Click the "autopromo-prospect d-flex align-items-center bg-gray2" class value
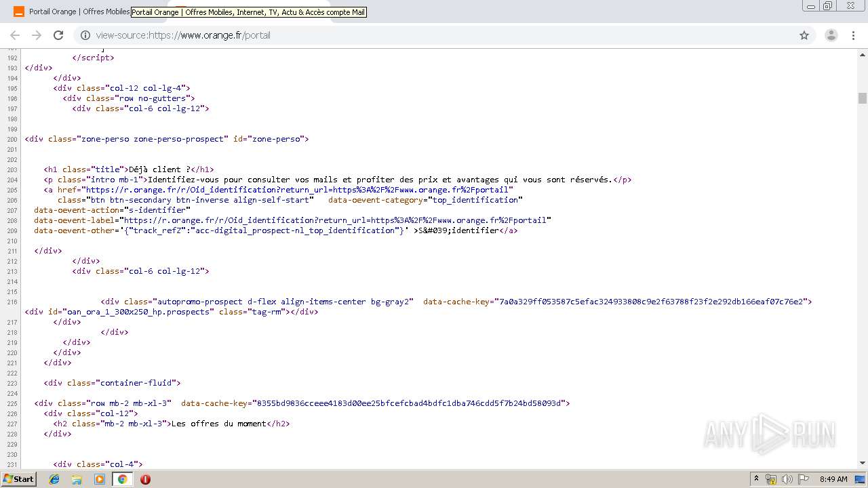This screenshot has height=488, width=868. (x=283, y=302)
